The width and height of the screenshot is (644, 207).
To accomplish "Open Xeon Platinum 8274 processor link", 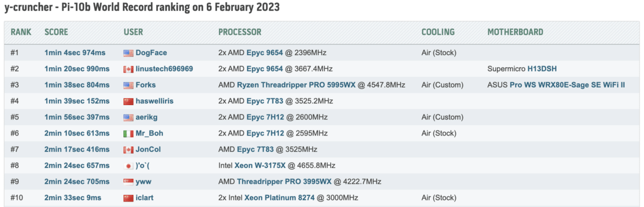I will pyautogui.click(x=280, y=198).
